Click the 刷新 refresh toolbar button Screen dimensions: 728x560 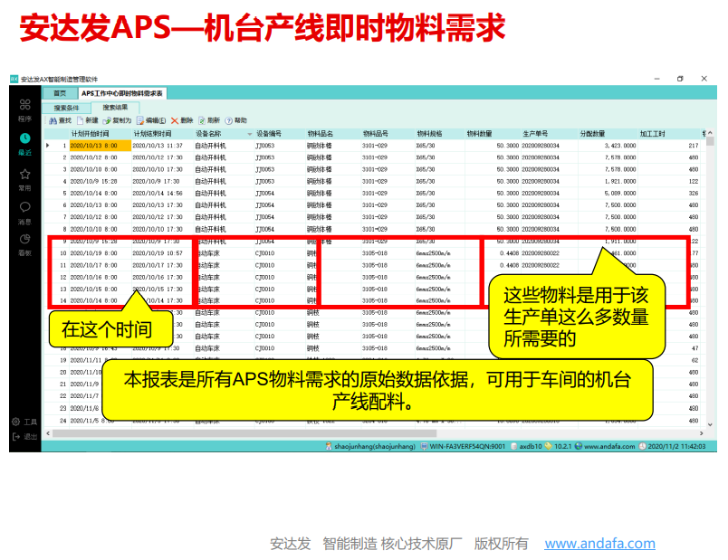click(x=209, y=120)
